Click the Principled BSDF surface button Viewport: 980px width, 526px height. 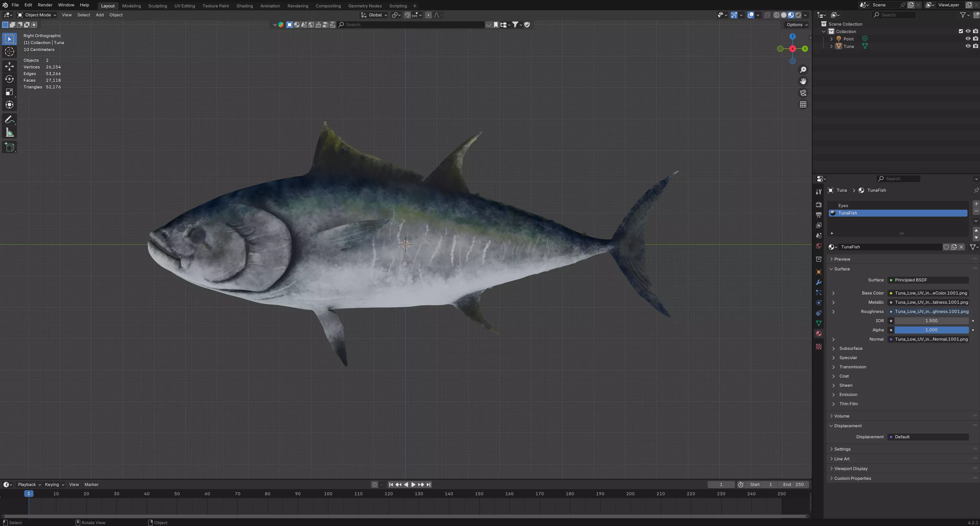tap(928, 280)
